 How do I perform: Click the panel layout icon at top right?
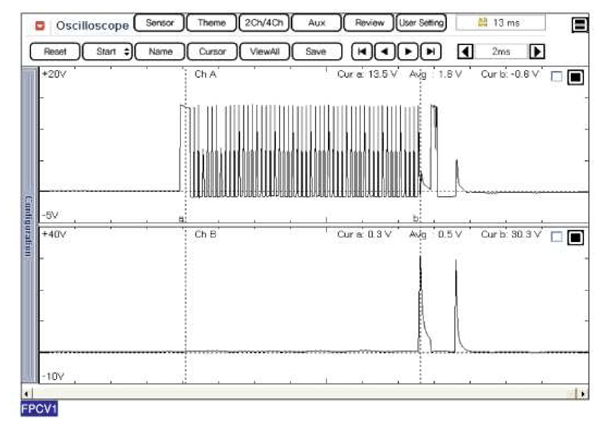point(580,25)
